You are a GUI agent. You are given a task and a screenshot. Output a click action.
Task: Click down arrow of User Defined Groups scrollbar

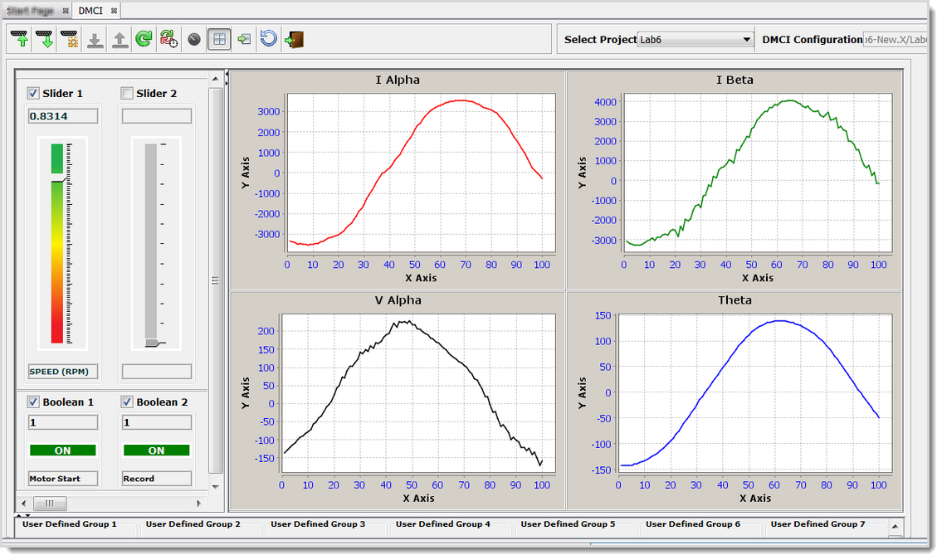pyautogui.click(x=895, y=538)
